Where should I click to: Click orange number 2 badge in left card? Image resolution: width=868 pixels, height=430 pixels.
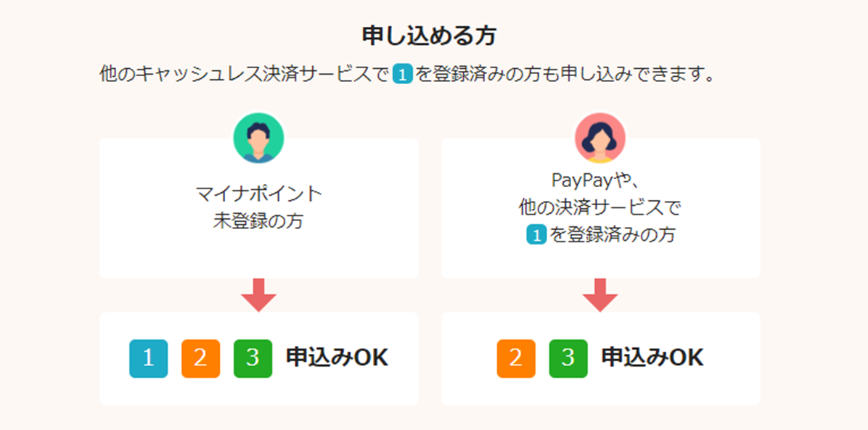(x=200, y=359)
